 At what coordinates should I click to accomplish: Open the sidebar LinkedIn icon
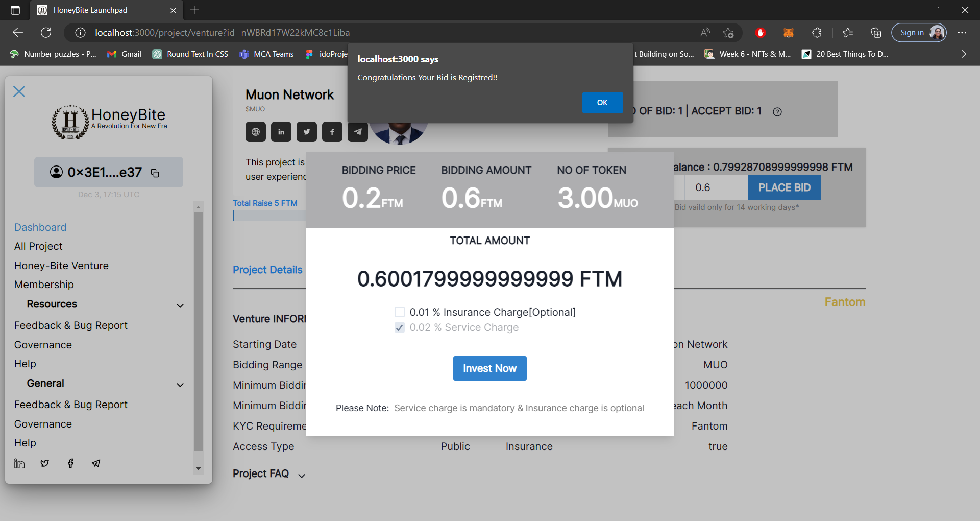pos(19,463)
